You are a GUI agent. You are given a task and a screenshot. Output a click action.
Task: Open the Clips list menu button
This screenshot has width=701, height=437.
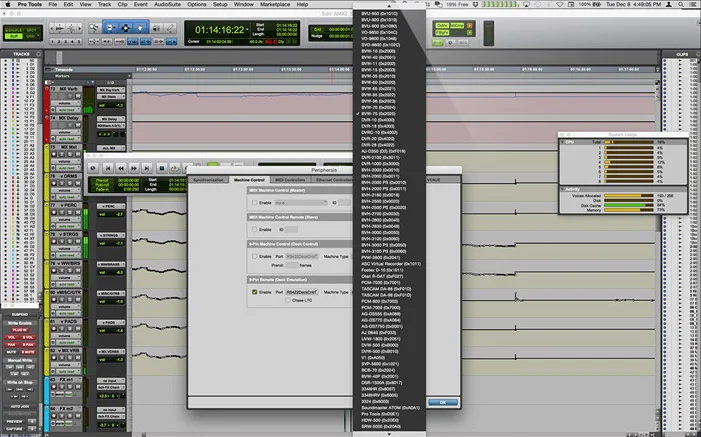(696, 54)
